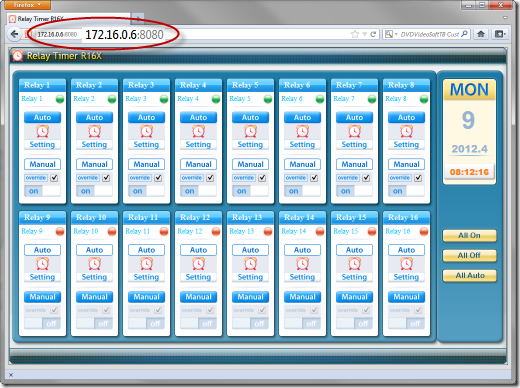This screenshot has height=388, width=520.
Task: Select the Relay Timer R16X browser tab
Action: pos(68,19)
